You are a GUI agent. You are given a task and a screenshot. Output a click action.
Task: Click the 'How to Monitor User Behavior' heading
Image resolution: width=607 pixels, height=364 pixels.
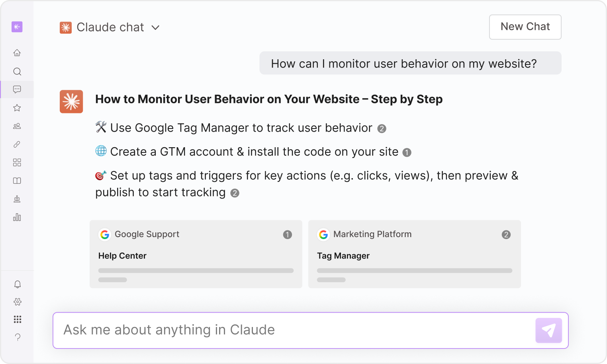pyautogui.click(x=269, y=99)
